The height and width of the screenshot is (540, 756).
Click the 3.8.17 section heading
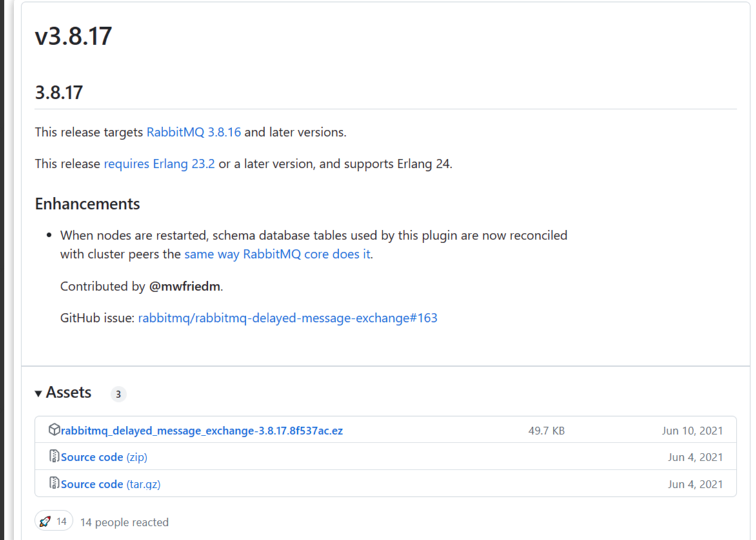(x=59, y=92)
